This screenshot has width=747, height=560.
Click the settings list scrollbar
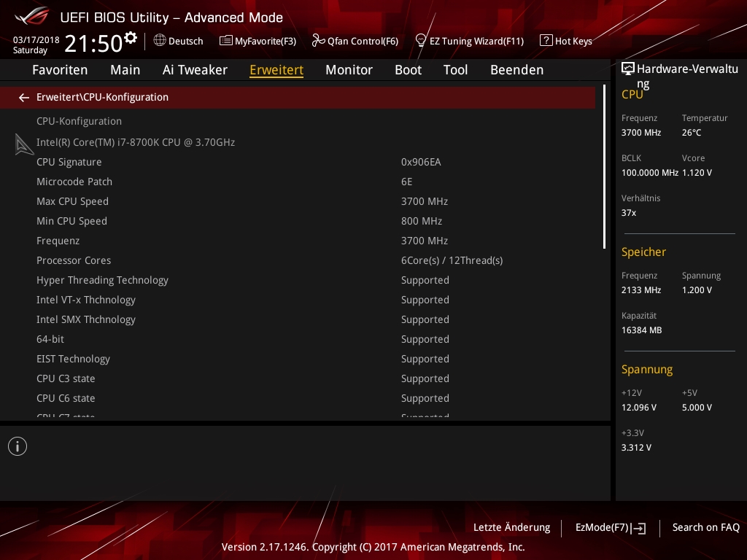pyautogui.click(x=604, y=167)
